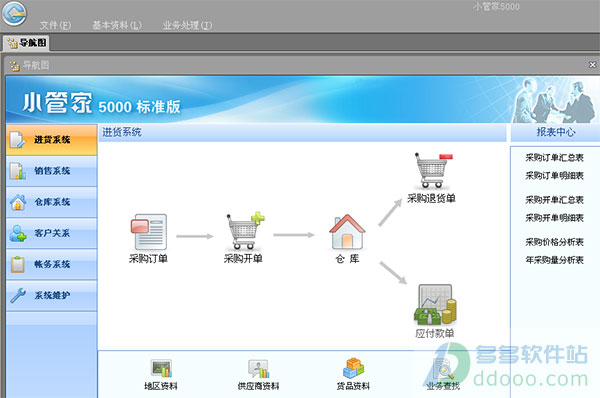Click the 采购开单 label text

click(243, 259)
